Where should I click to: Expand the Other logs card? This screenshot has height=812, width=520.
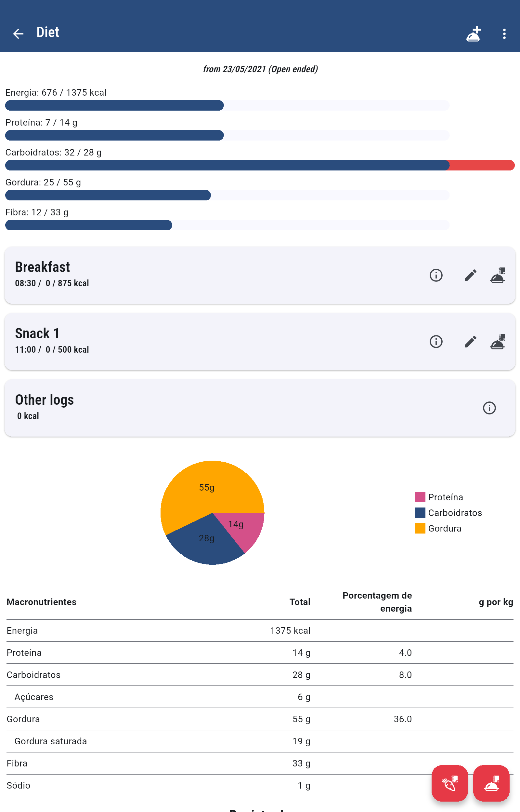202,408
